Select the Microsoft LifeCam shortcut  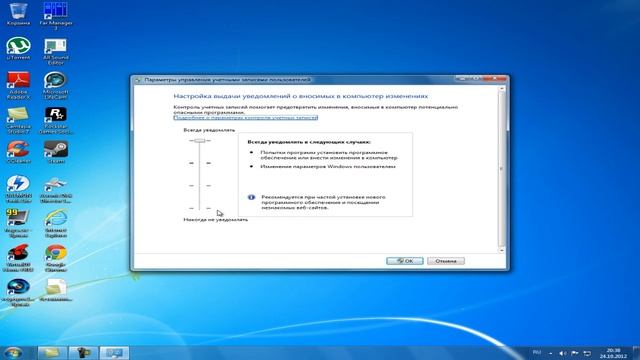tap(56, 85)
